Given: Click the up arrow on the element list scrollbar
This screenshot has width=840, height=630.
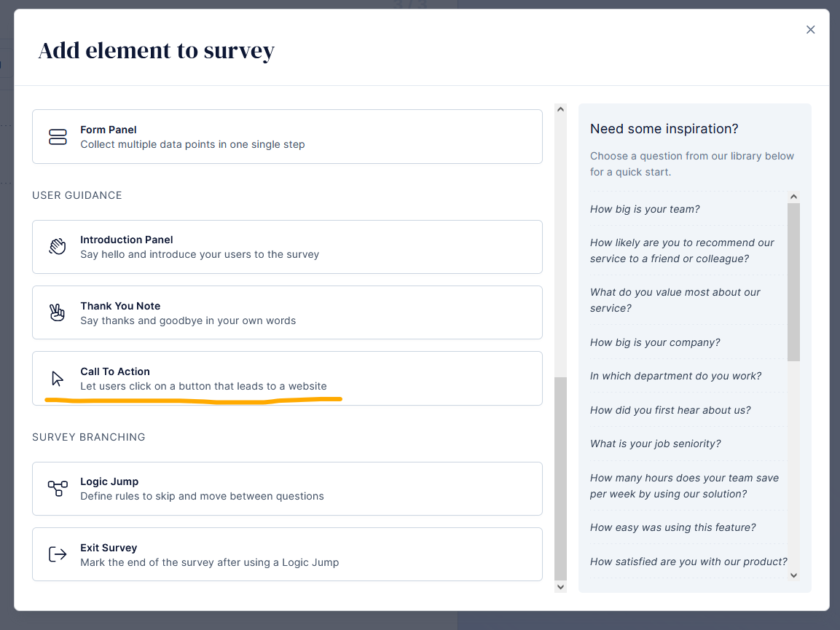Looking at the screenshot, I should (560, 108).
